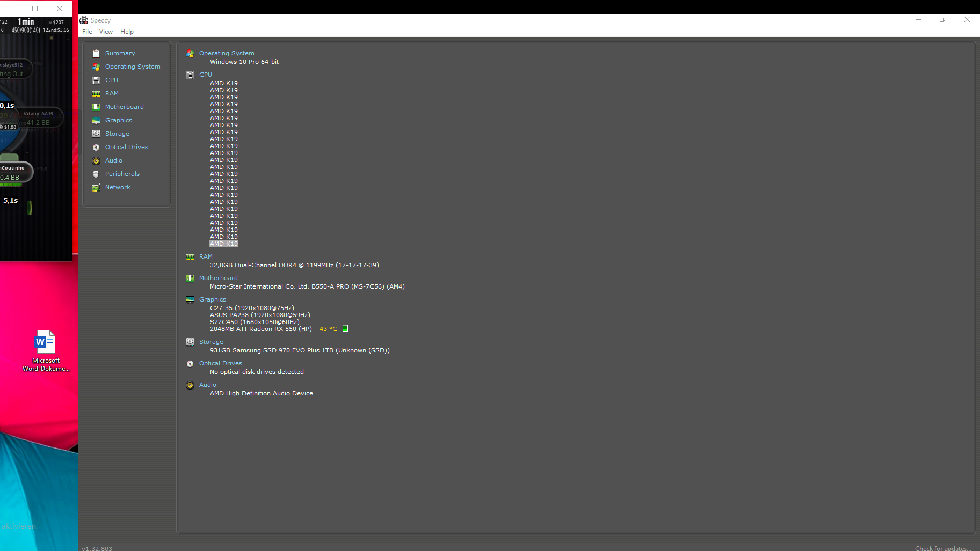Click the Optical Drives disc icon in sidebar
This screenshot has height=551, width=980.
[x=96, y=147]
